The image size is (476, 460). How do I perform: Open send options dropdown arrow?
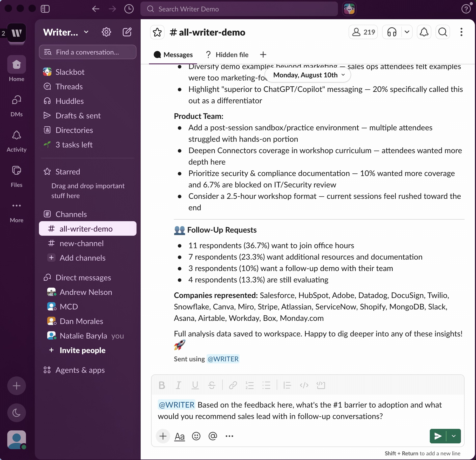[454, 436]
